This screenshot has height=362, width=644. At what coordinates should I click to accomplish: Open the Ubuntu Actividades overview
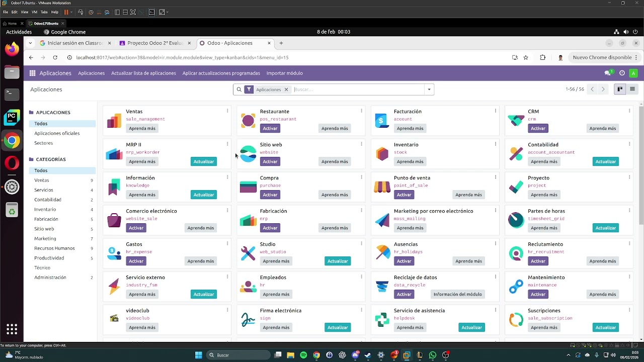point(19,32)
